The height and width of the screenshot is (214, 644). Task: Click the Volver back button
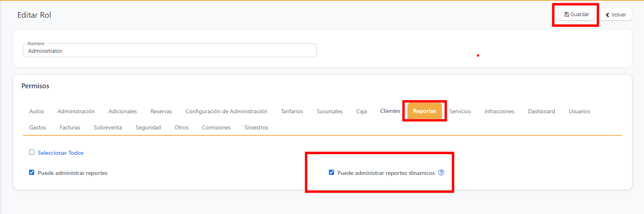(616, 15)
